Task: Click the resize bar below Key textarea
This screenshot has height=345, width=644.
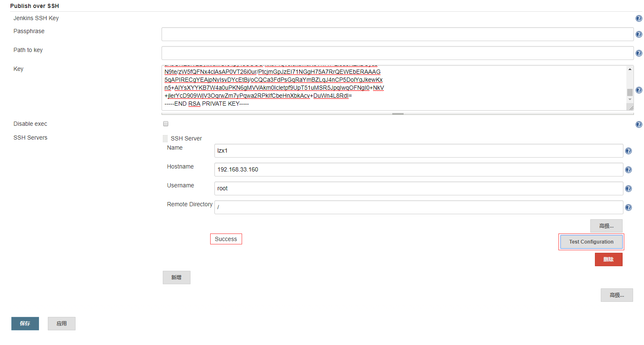Action: pyautogui.click(x=397, y=114)
